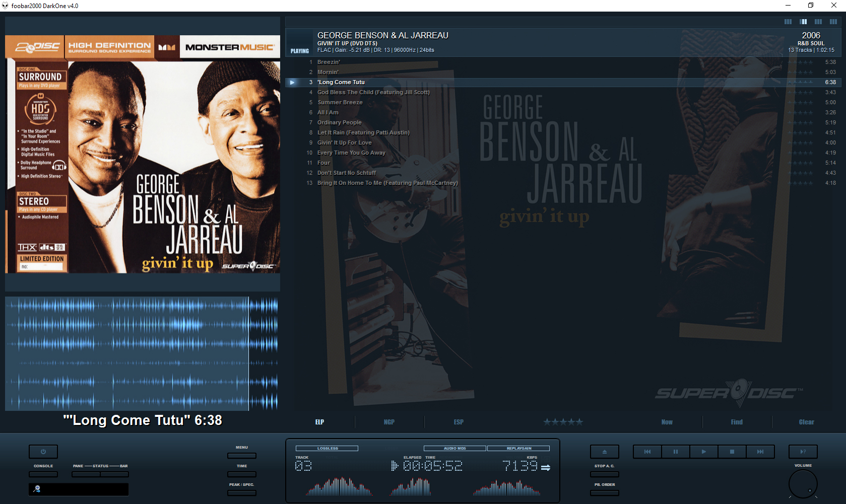Select Every Time You Go Away track
The width and height of the screenshot is (846, 504).
click(x=563, y=153)
